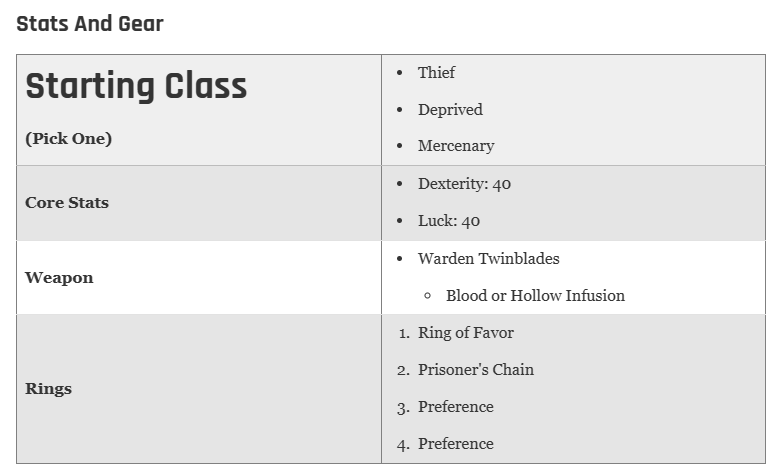This screenshot has width=773, height=468.
Task: Click the Dexterity: 40 entry
Action: (x=464, y=184)
